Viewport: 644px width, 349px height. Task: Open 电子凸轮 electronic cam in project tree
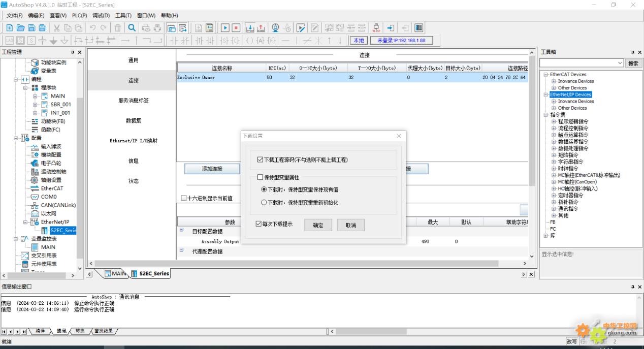[51, 163]
